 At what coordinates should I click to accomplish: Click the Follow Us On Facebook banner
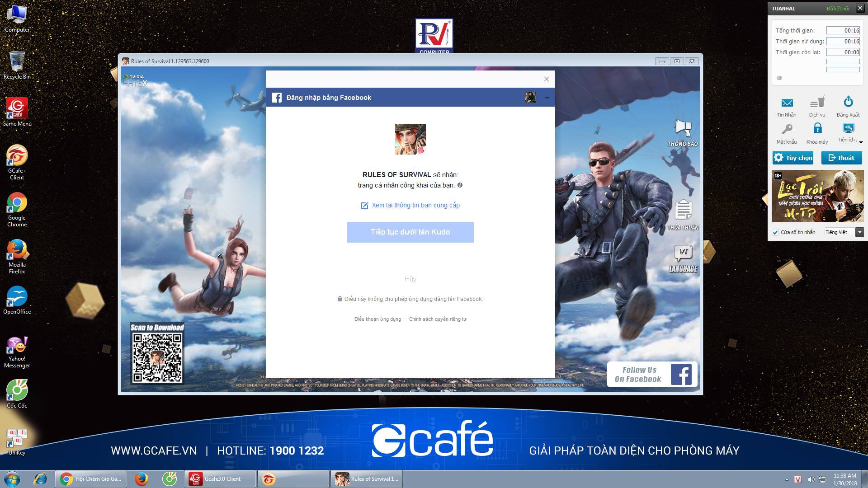point(652,375)
